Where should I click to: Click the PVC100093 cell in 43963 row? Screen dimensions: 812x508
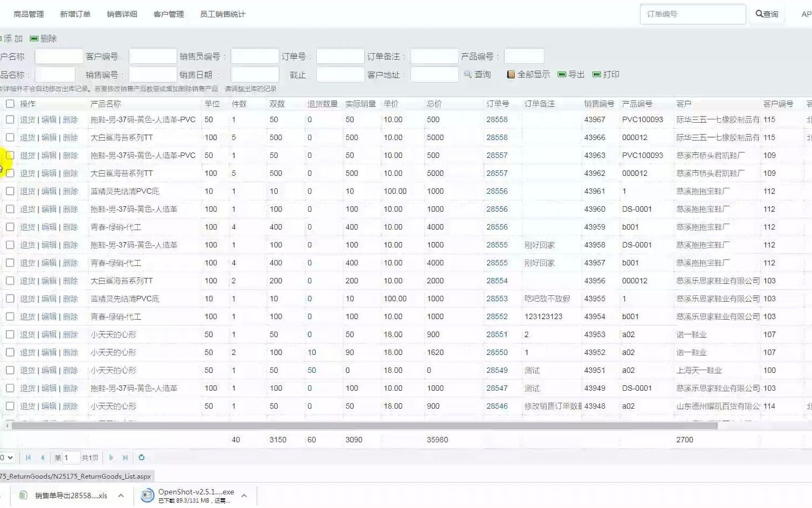(643, 155)
